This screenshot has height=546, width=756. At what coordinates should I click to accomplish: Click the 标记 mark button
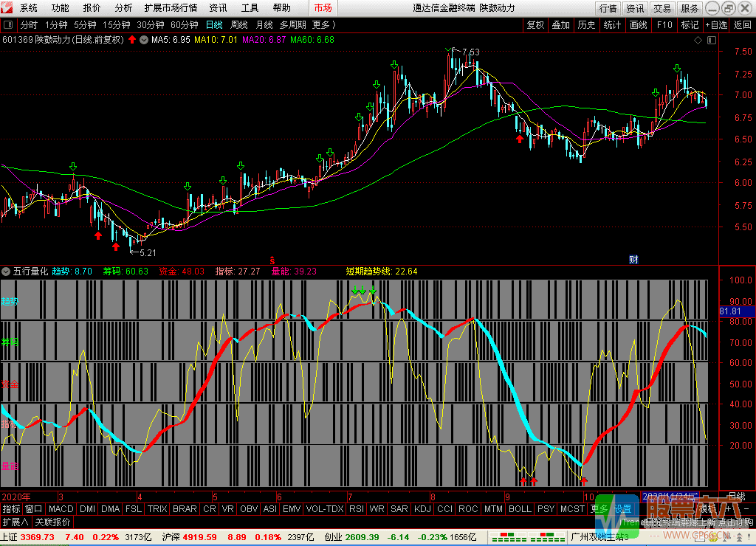coord(690,25)
